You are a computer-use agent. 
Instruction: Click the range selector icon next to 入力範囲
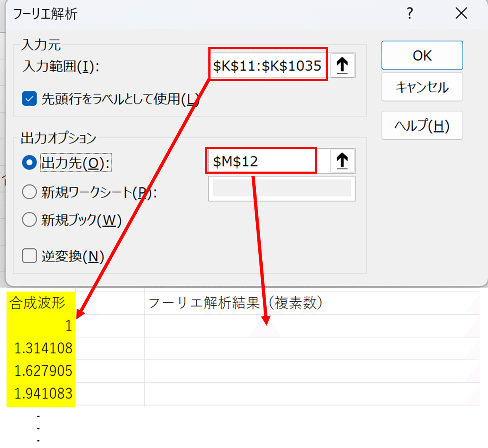click(x=342, y=65)
